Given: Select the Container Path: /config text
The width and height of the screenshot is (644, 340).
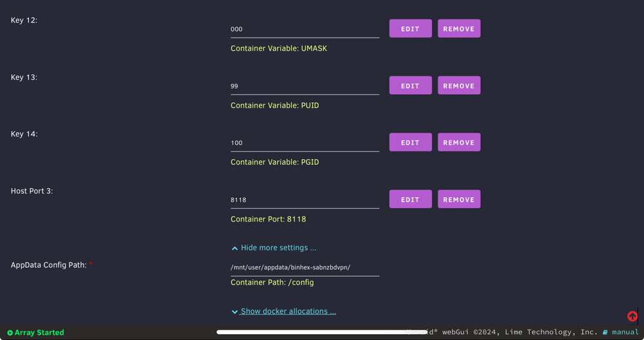Looking at the screenshot, I should pos(272,283).
